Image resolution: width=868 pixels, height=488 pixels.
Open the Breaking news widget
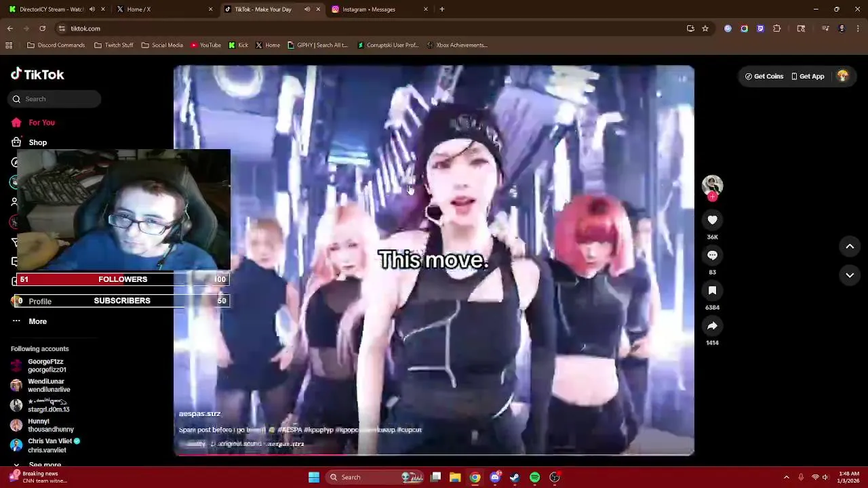coord(39,477)
